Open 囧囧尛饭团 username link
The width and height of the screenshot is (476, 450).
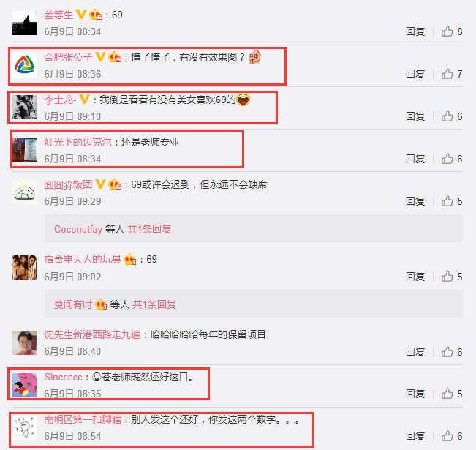click(x=68, y=184)
